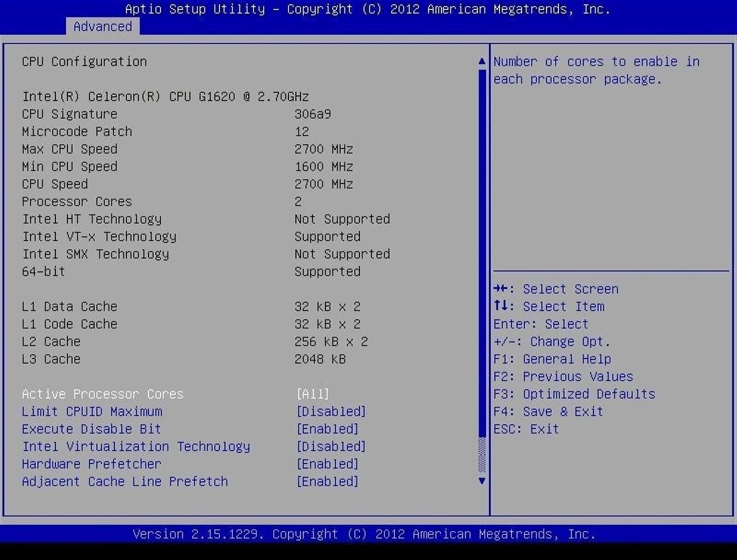Select Intel Virtualization Technology setting
Image resolution: width=737 pixels, height=560 pixels.
click(136, 447)
